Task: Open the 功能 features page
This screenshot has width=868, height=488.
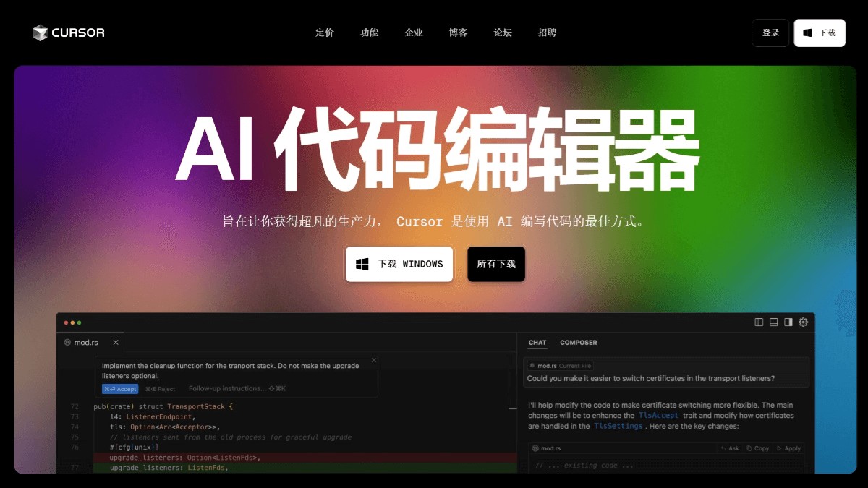Action: (x=370, y=33)
